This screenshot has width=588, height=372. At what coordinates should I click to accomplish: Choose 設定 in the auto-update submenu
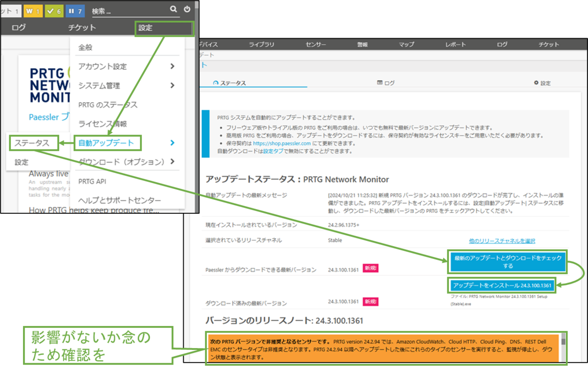(x=21, y=163)
